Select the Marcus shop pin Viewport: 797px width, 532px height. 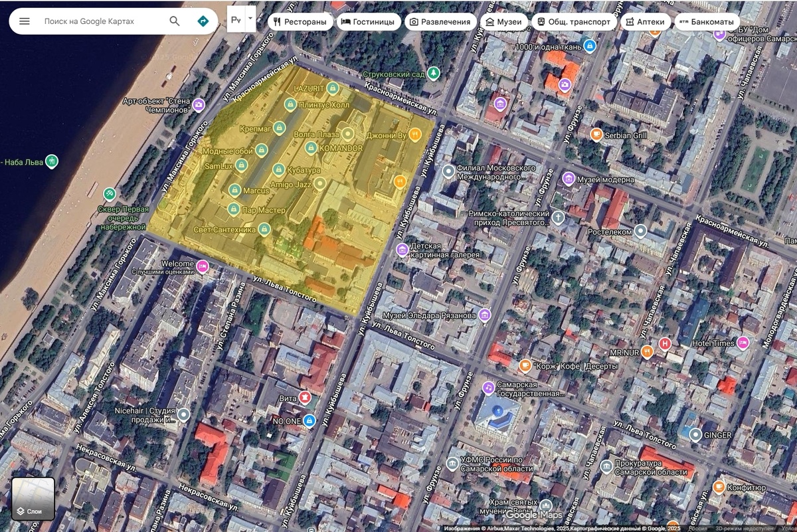[x=234, y=191]
